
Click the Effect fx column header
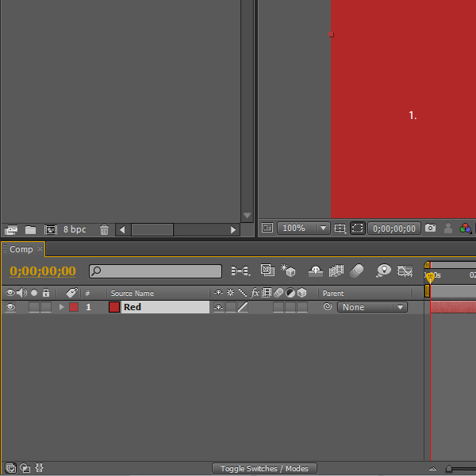(255, 293)
